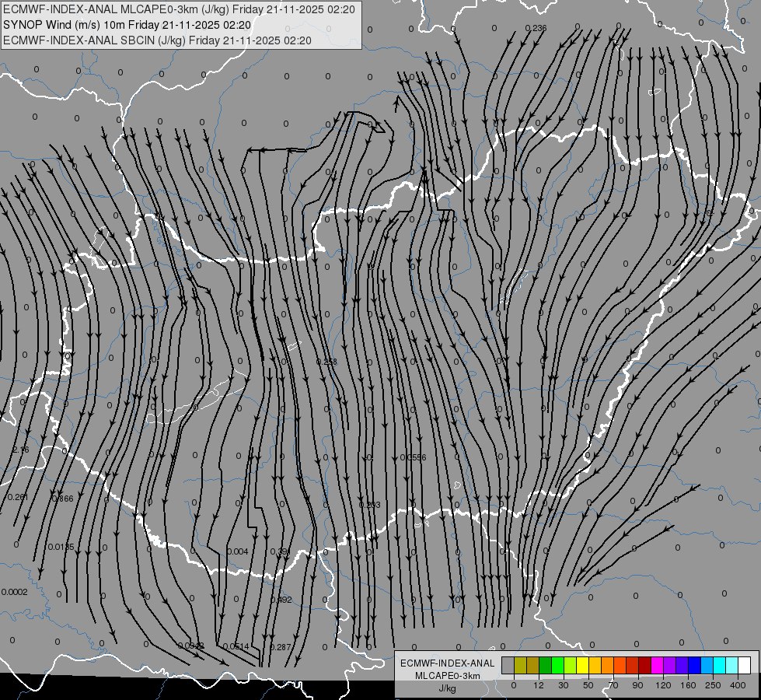Click the map value '0.391'

280,552
